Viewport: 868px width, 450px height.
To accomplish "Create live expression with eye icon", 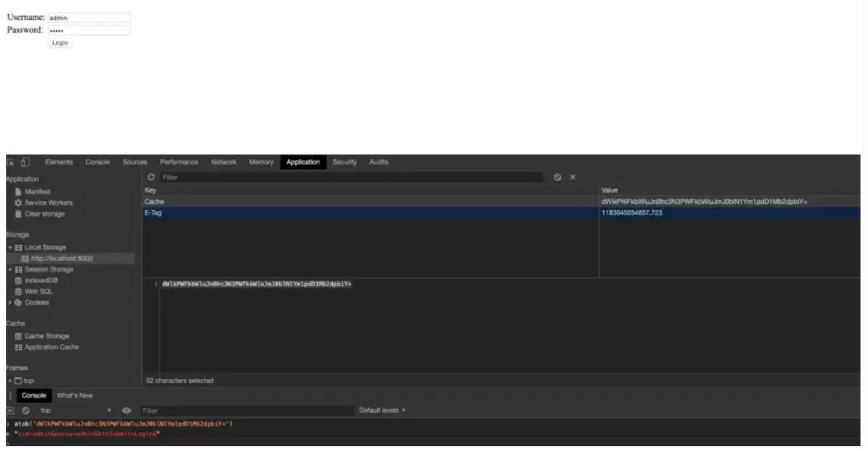I will (x=127, y=411).
